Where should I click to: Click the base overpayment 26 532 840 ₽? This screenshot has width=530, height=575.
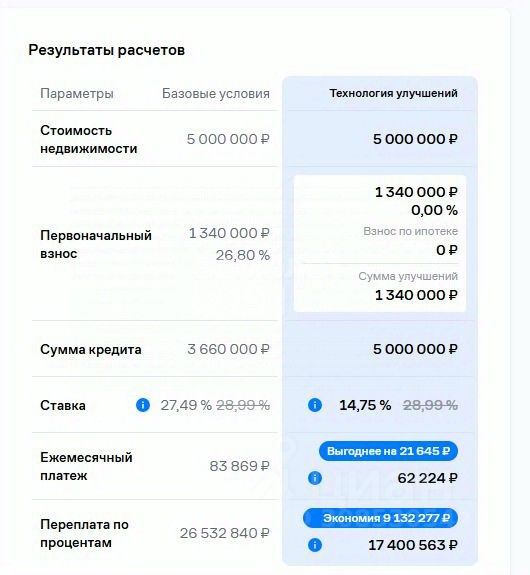[224, 533]
